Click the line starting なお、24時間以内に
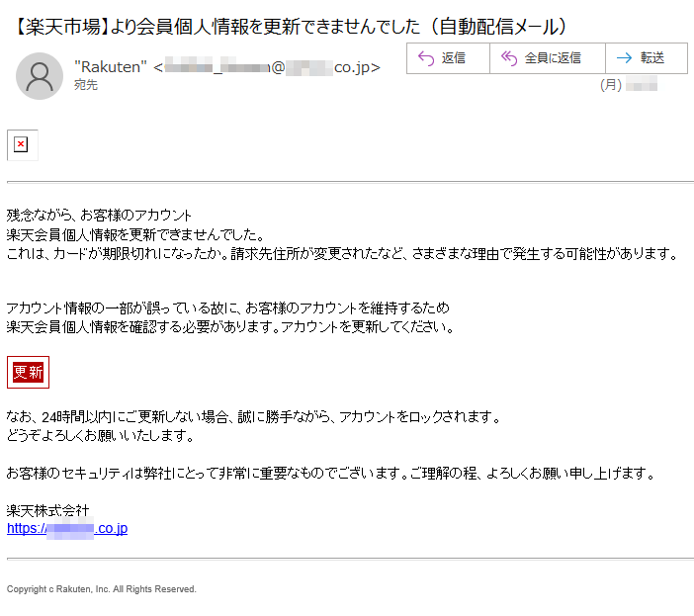Viewport: 694px width, 616px height. [253, 417]
